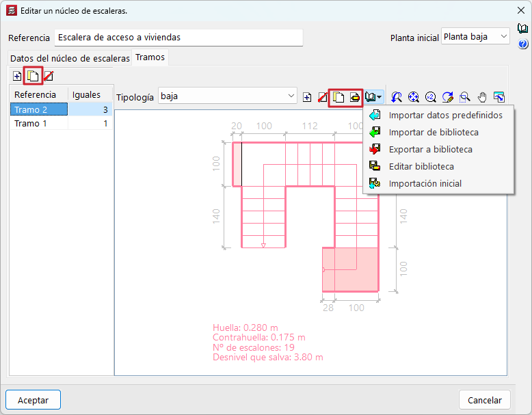Delete the selected tramo from list
This screenshot has height=415, width=532.
pos(49,76)
